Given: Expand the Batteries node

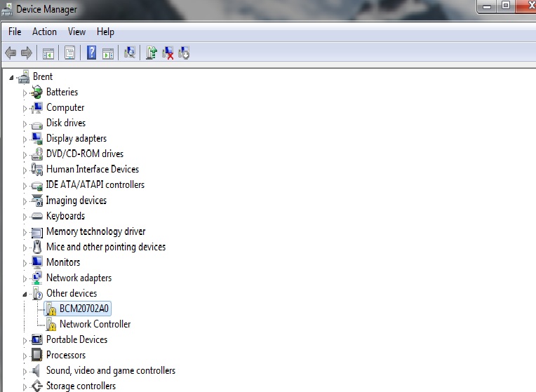Looking at the screenshot, I should [x=25, y=93].
